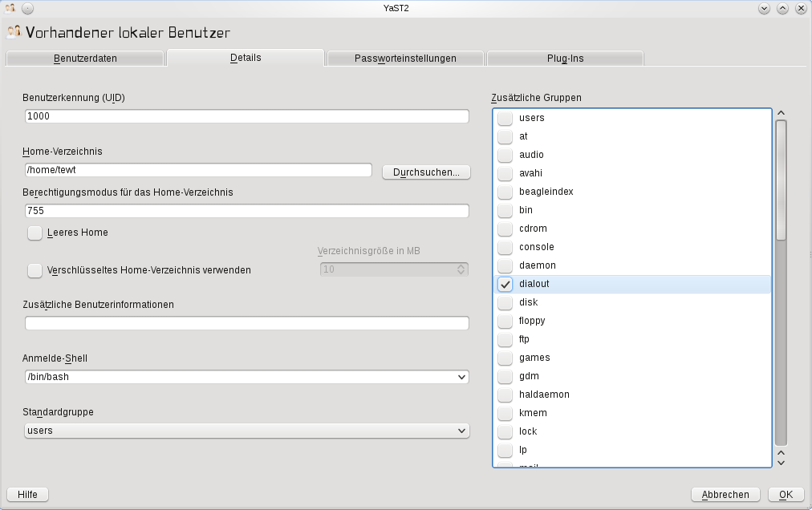Click the Home-Verzeichnis path field

(x=198, y=170)
